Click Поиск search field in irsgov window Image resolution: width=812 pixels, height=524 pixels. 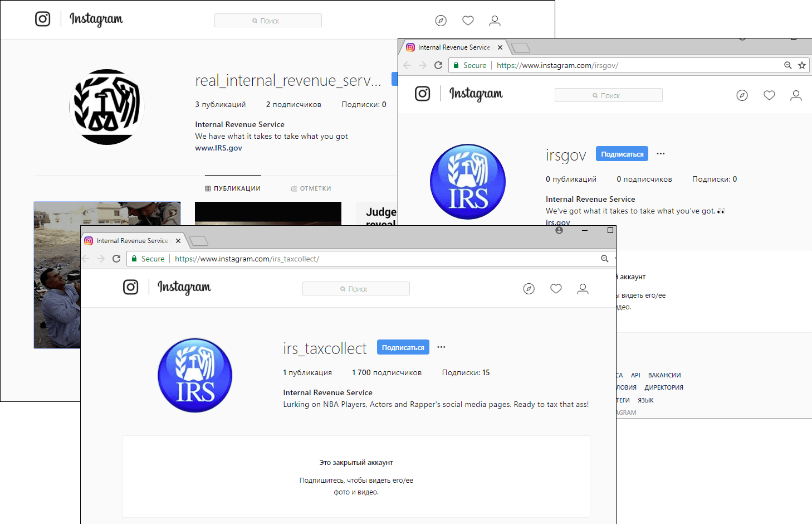tap(609, 95)
